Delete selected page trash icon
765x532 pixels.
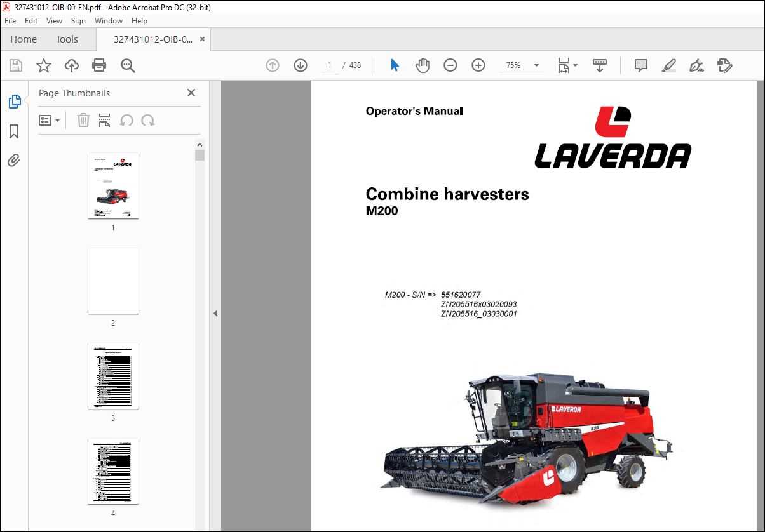tap(83, 120)
